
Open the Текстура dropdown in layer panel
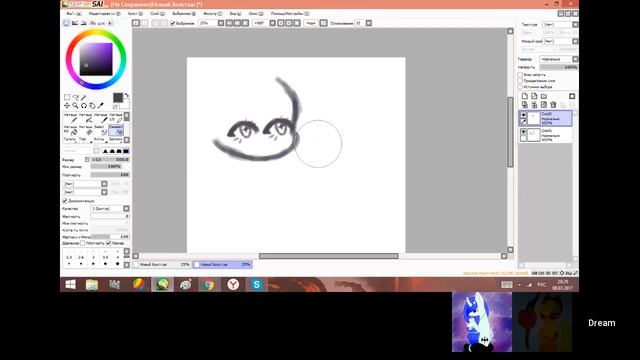click(560, 24)
